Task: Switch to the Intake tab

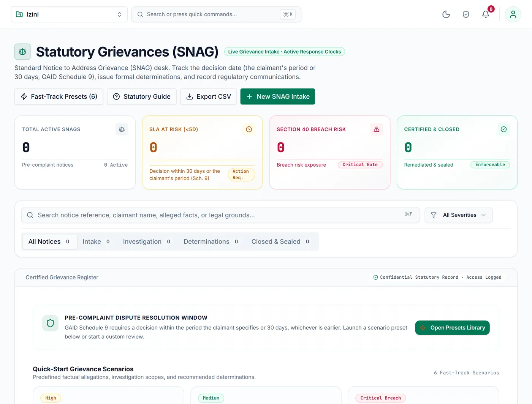Action: pos(97,241)
